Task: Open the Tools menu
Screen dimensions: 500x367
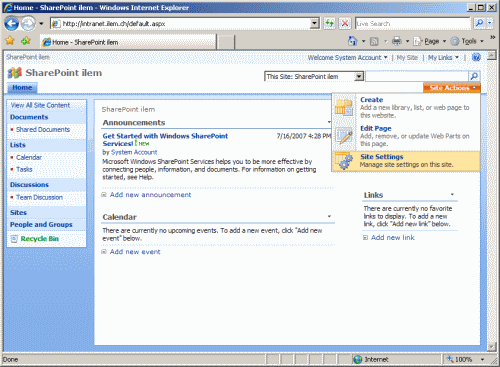Action: (x=467, y=41)
